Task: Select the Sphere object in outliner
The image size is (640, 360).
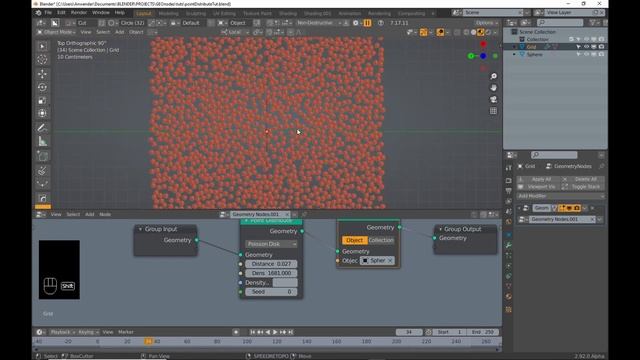Action: (534, 54)
